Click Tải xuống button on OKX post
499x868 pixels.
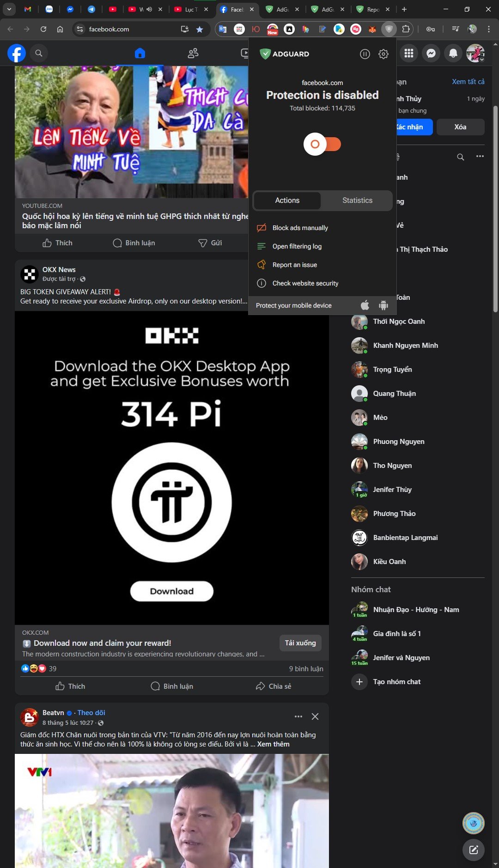(300, 643)
